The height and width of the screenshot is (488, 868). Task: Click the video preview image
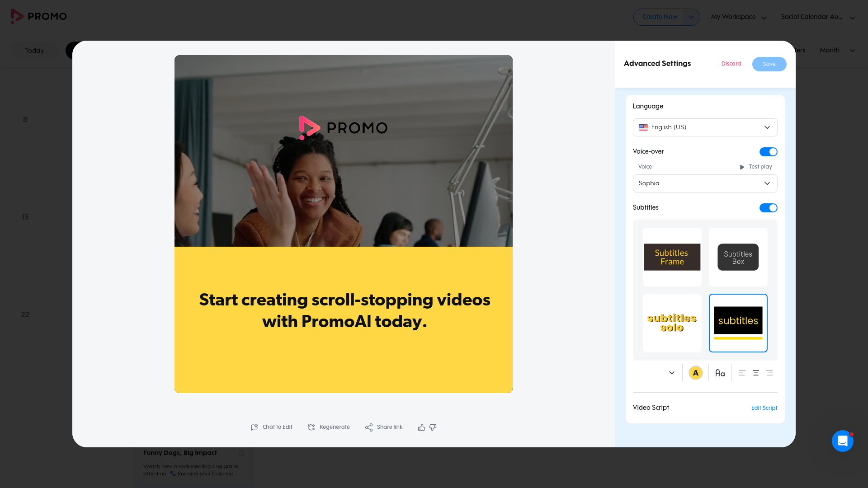[x=344, y=224]
